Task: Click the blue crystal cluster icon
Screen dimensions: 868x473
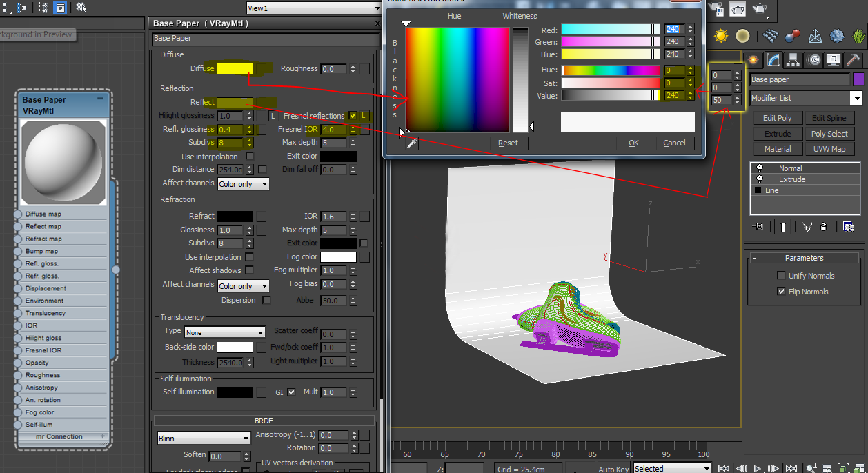Action: click(x=837, y=36)
